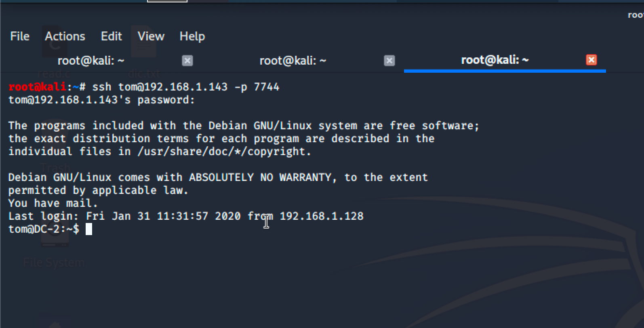Close the active tab with the red X icon
644x328 pixels.
point(591,60)
